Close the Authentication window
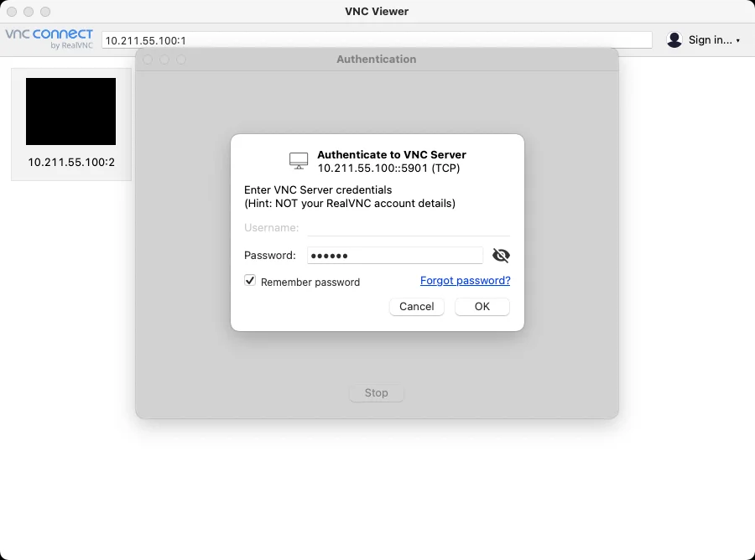 [148, 60]
